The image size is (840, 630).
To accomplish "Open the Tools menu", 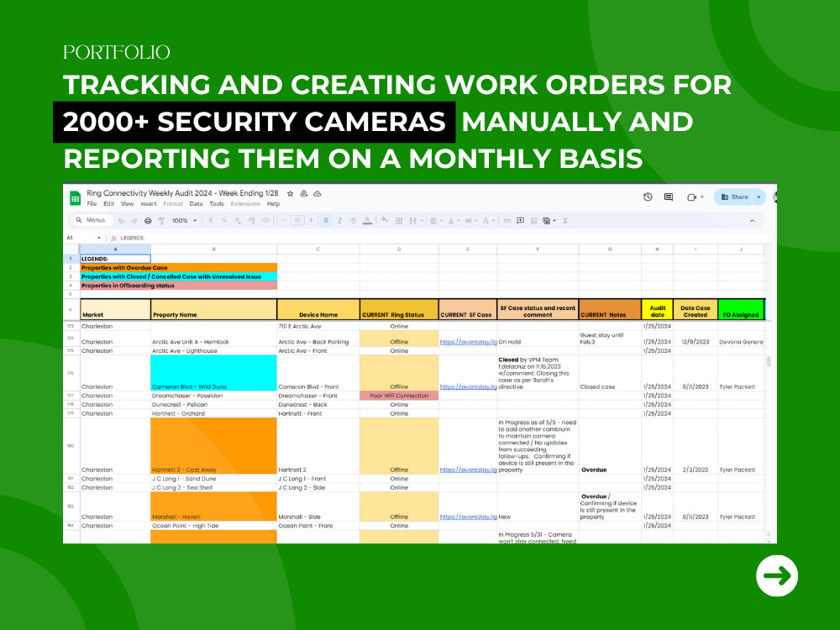I will pyautogui.click(x=217, y=204).
